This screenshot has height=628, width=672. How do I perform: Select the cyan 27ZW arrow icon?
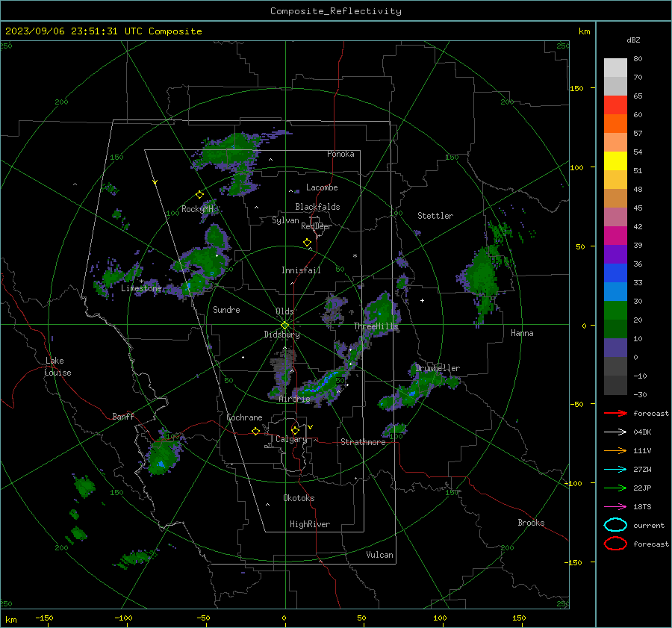pyautogui.click(x=615, y=469)
